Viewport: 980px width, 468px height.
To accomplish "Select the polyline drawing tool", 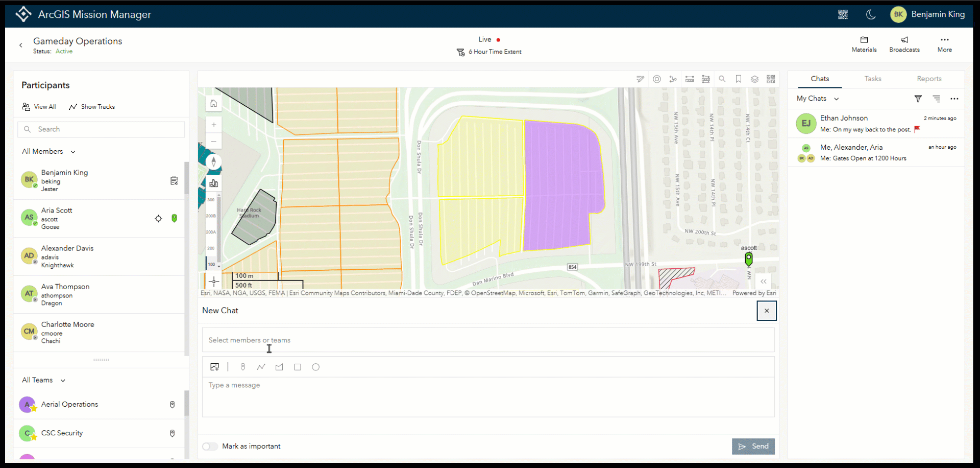I will 261,367.
